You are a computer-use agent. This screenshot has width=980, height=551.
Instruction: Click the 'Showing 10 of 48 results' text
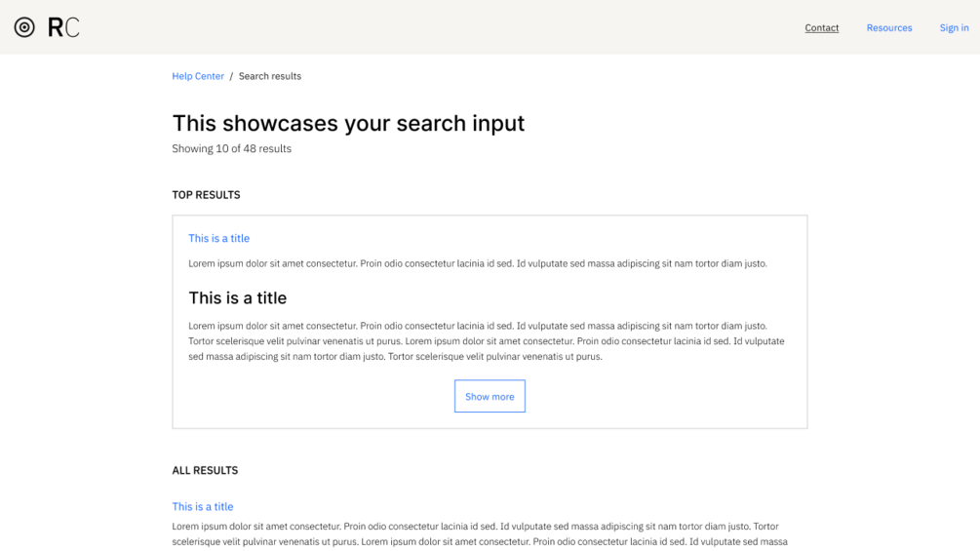tap(231, 149)
